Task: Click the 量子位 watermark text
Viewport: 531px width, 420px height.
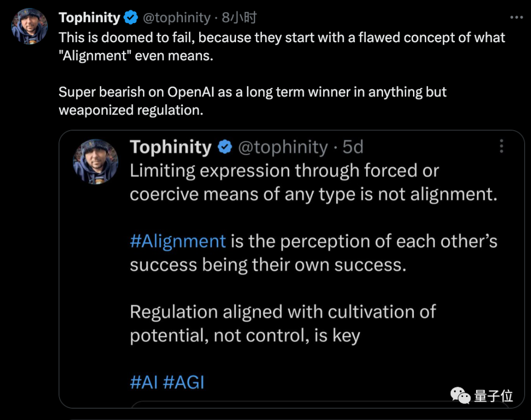Action: 494,396
